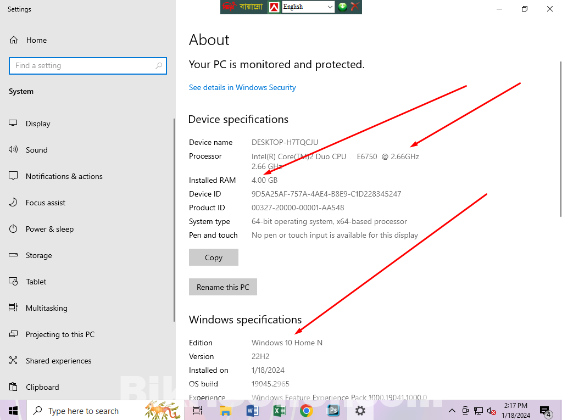Select the No pen or touch input text
The height and width of the screenshot is (420, 562).
point(335,235)
